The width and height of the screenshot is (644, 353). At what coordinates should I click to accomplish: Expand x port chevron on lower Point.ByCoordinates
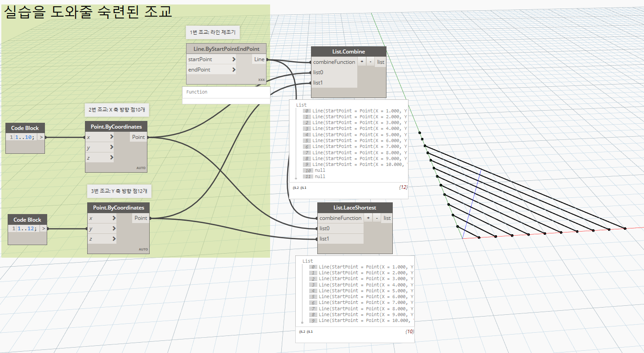[x=114, y=218]
